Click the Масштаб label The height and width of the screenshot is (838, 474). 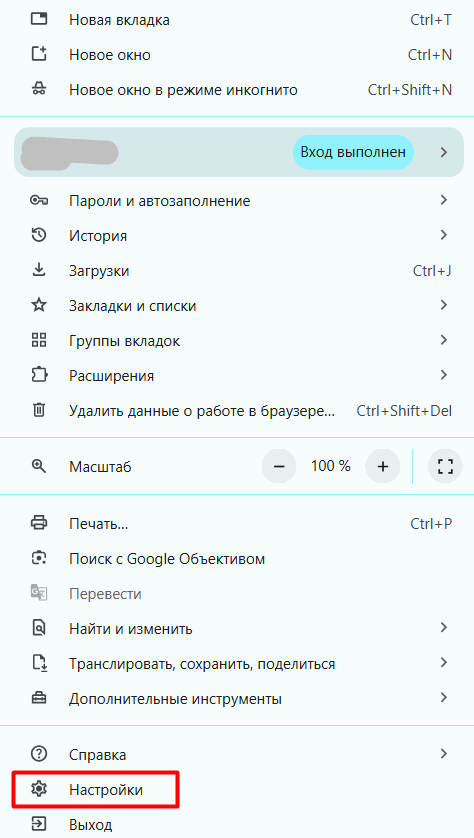(100, 467)
